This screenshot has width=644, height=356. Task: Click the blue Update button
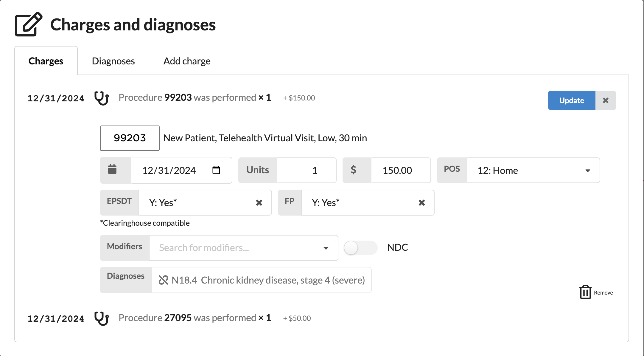click(571, 100)
